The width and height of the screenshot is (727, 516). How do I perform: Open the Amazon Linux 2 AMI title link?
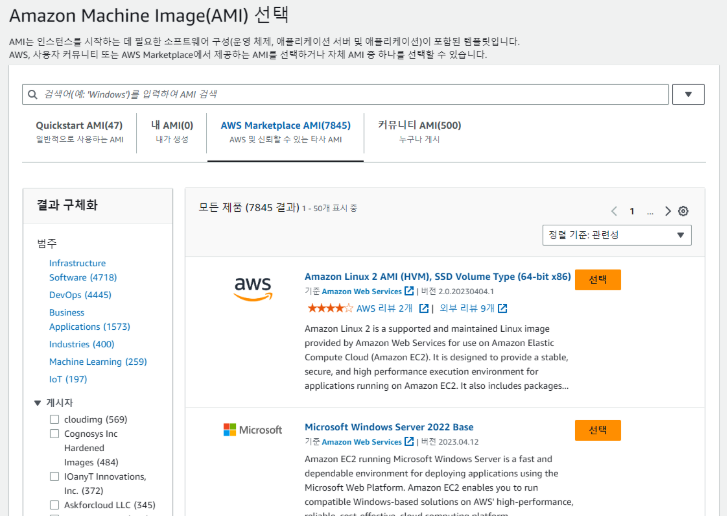point(437,277)
